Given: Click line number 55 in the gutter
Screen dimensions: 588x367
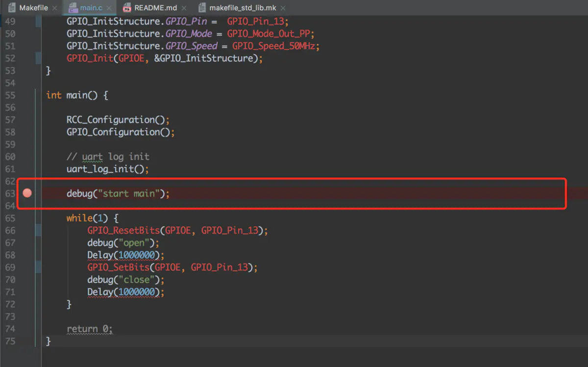Looking at the screenshot, I should 10,95.
